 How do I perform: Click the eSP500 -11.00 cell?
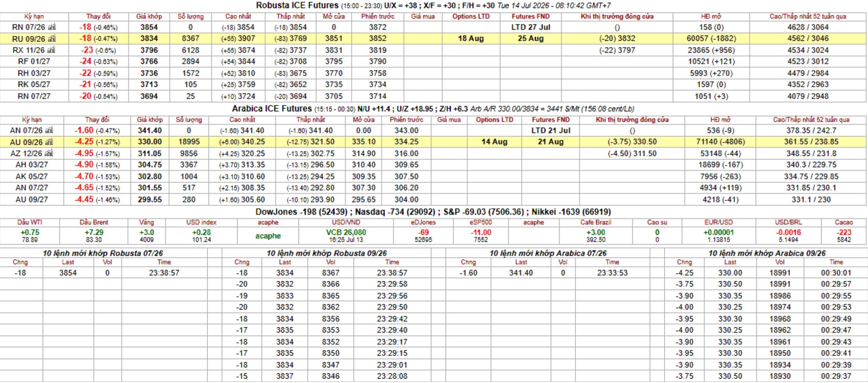(x=481, y=235)
